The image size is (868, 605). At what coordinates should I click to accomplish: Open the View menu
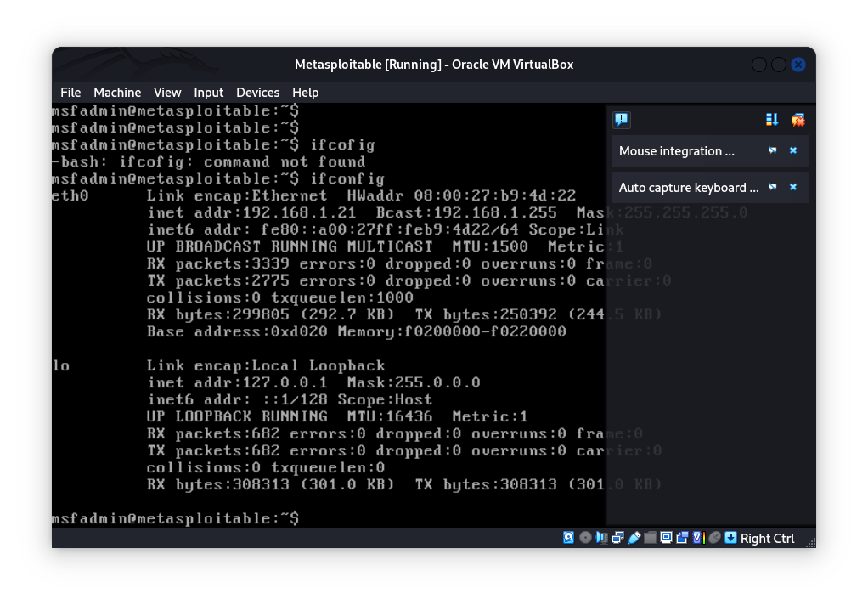(167, 93)
